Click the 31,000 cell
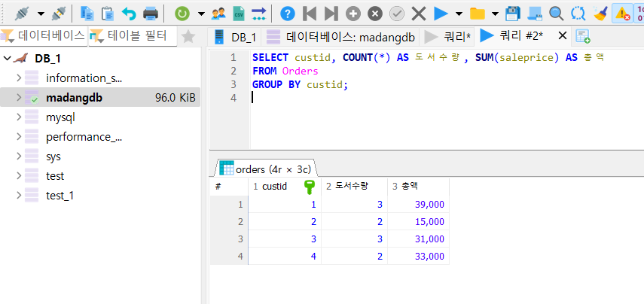Image resolution: width=644 pixels, height=304 pixels. coord(418,239)
